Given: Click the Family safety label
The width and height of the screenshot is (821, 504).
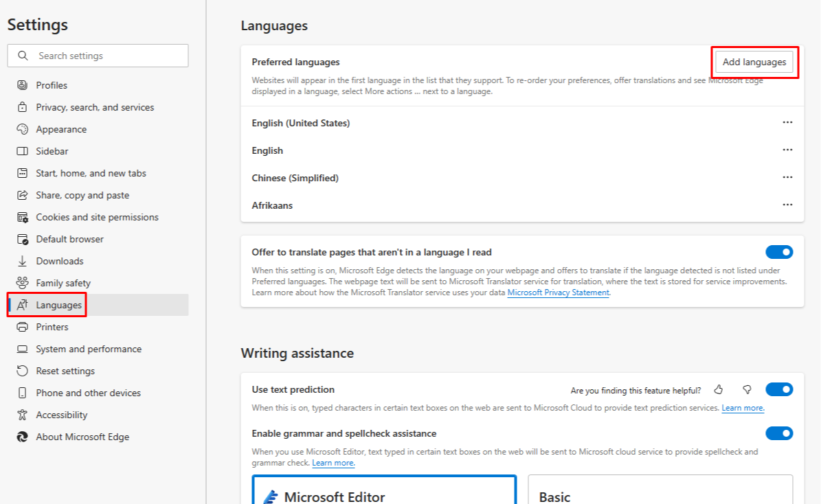Looking at the screenshot, I should pos(63,283).
